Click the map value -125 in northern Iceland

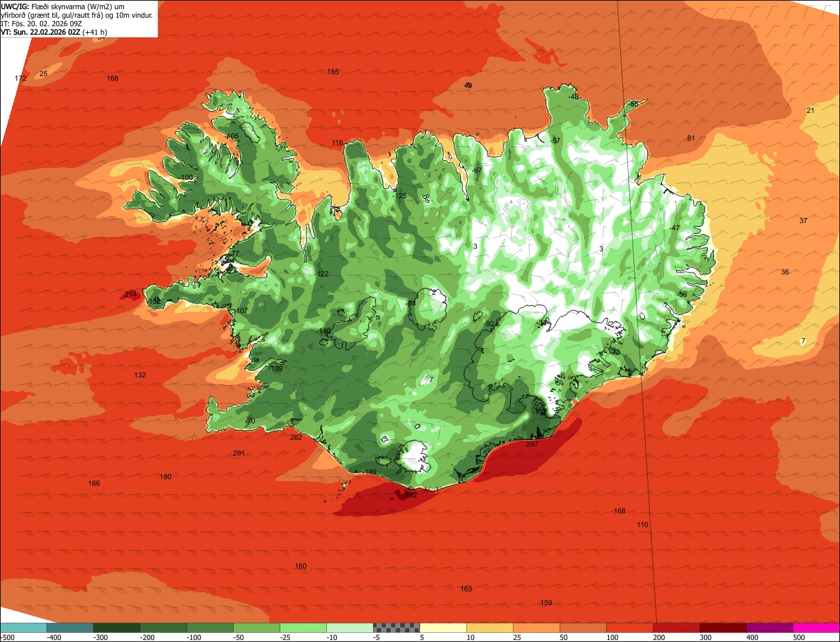click(x=400, y=196)
